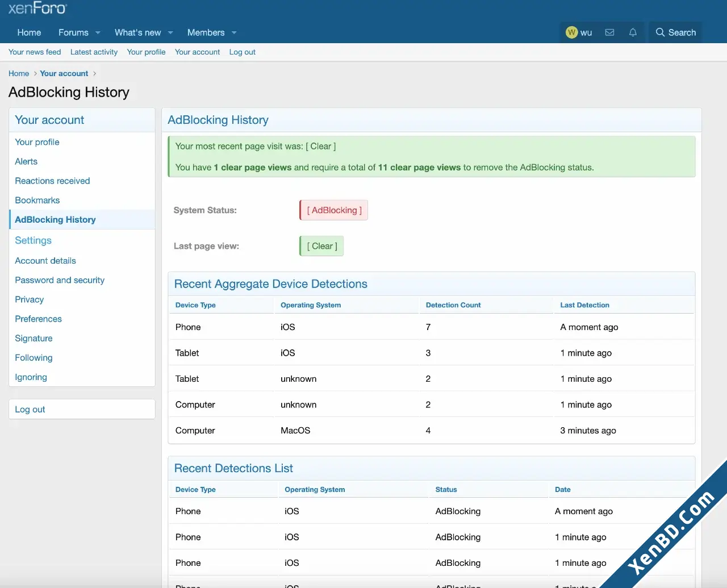Click the sidebar Log out box
Screen dimensions: 727x588
coord(82,409)
